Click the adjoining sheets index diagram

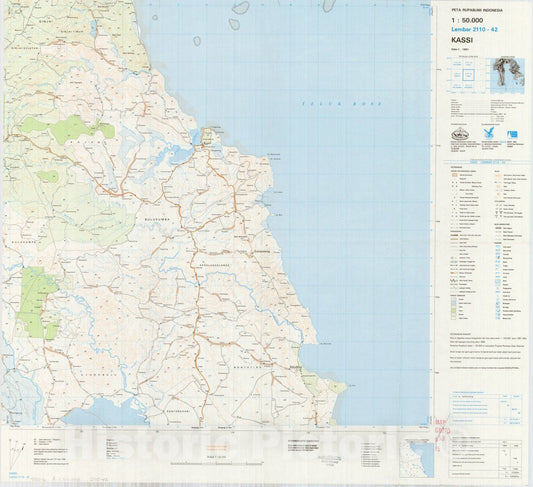(x=467, y=75)
